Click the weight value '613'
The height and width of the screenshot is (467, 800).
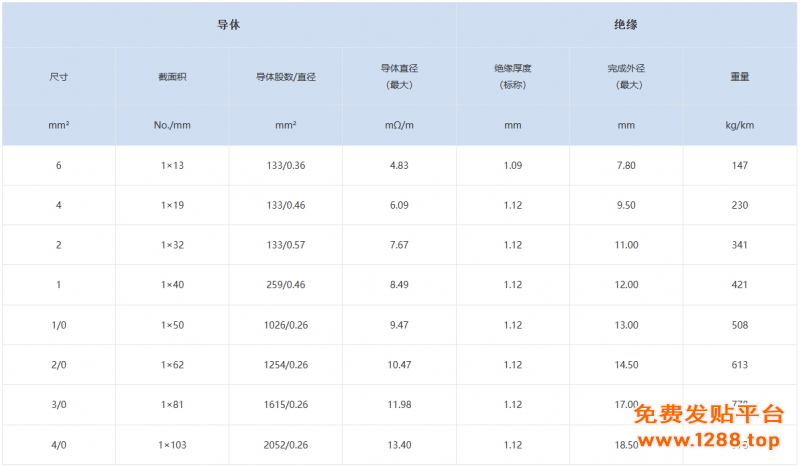tap(740, 365)
